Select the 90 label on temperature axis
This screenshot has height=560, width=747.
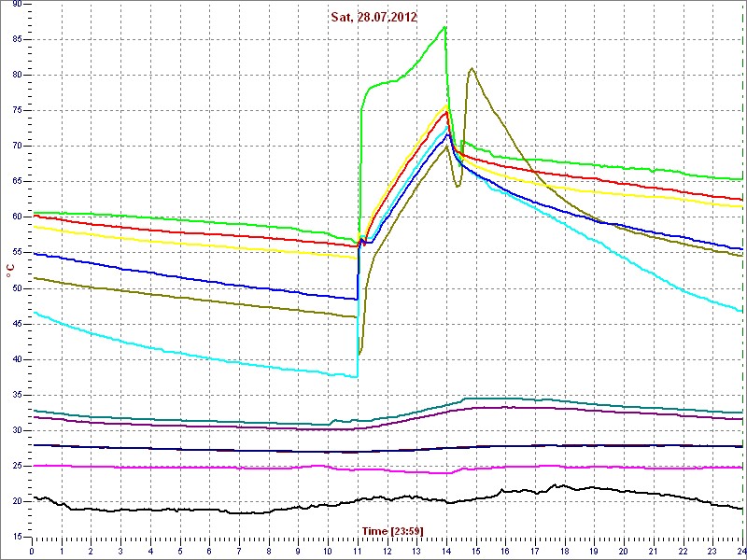tap(17, 4)
